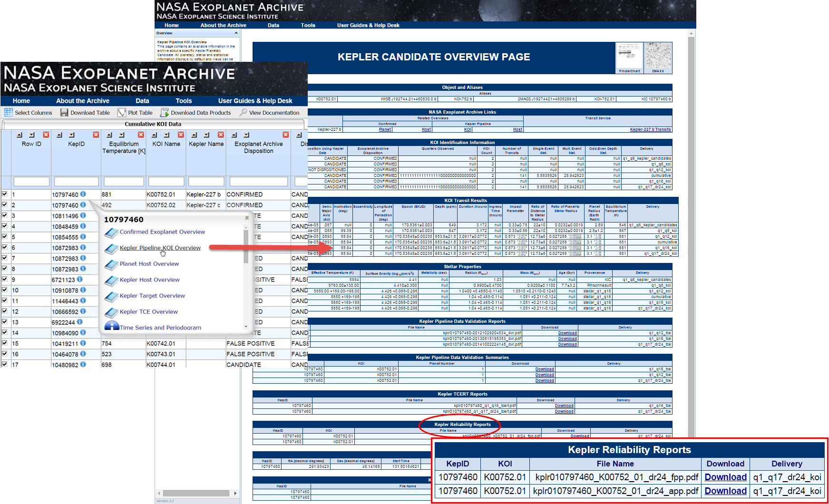Open Kepler Host Overview link
The height and width of the screenshot is (504, 829).
pyautogui.click(x=149, y=280)
